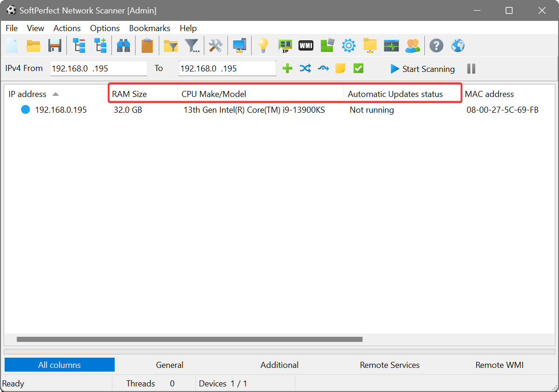Open Find using the binoculars icon
Viewport: 559px width, 392px height.
(x=123, y=45)
